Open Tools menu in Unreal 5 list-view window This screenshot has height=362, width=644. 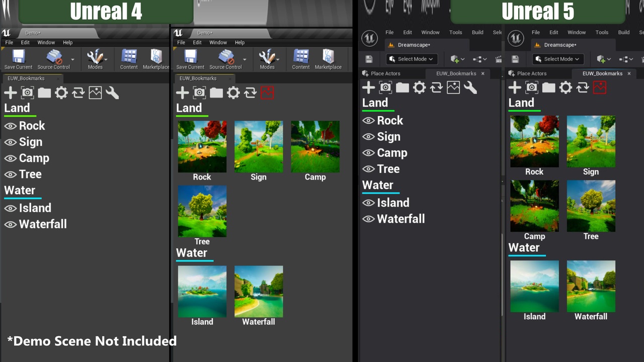pyautogui.click(x=456, y=32)
